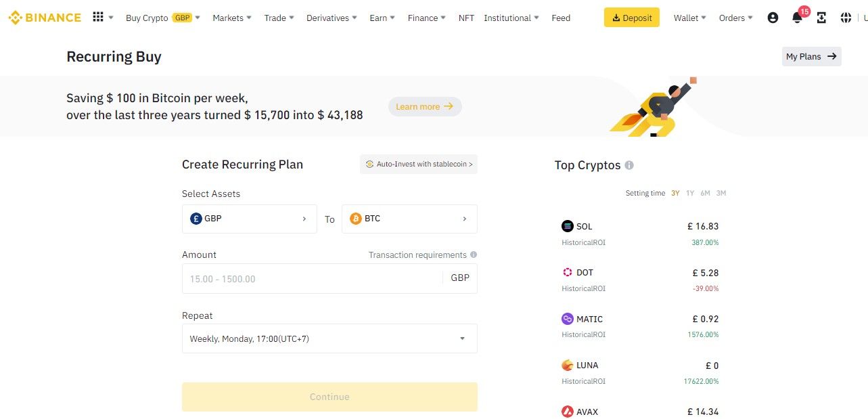Click the SOL coin icon

coord(568,226)
